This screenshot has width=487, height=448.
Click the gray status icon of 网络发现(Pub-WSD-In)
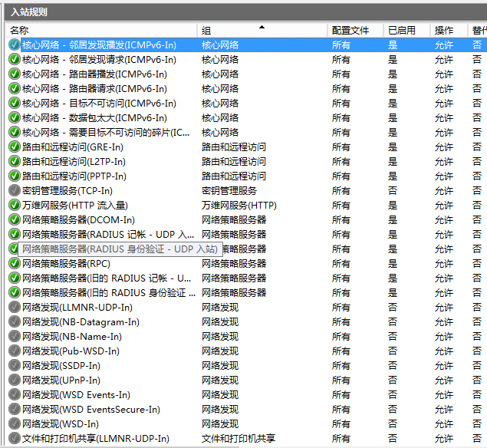coord(15,351)
